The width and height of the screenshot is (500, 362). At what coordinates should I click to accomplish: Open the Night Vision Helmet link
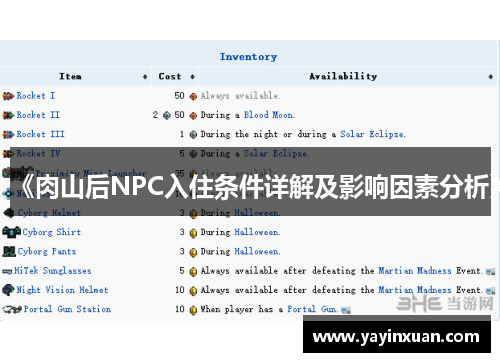(x=62, y=290)
